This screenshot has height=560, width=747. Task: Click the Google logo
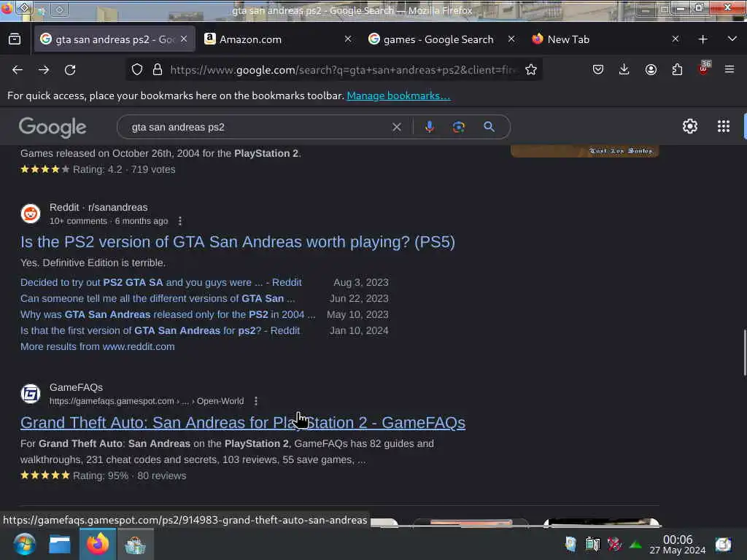[x=53, y=127]
